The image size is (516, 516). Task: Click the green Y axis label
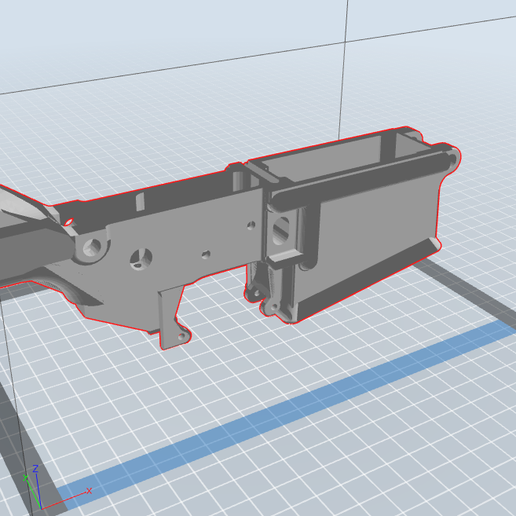pyautogui.click(x=25, y=478)
